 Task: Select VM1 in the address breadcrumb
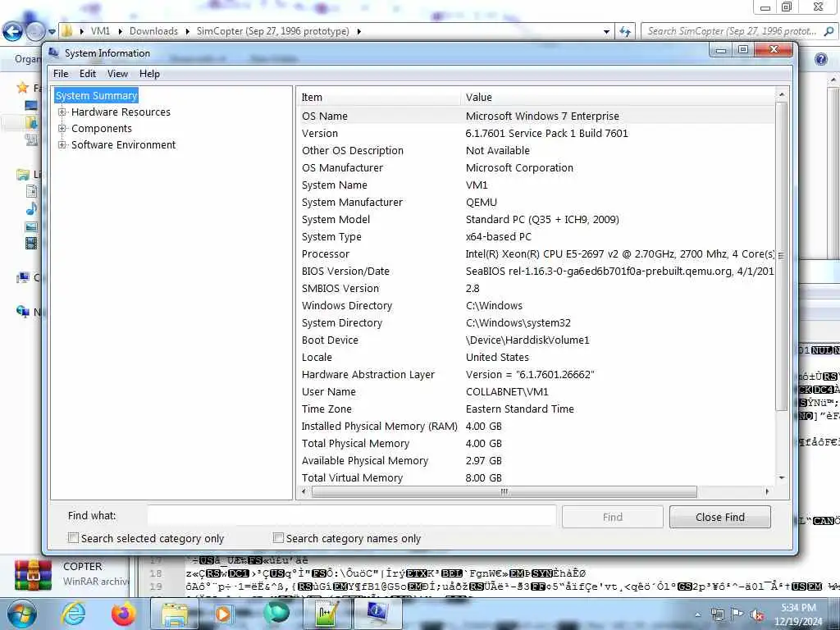tap(100, 31)
